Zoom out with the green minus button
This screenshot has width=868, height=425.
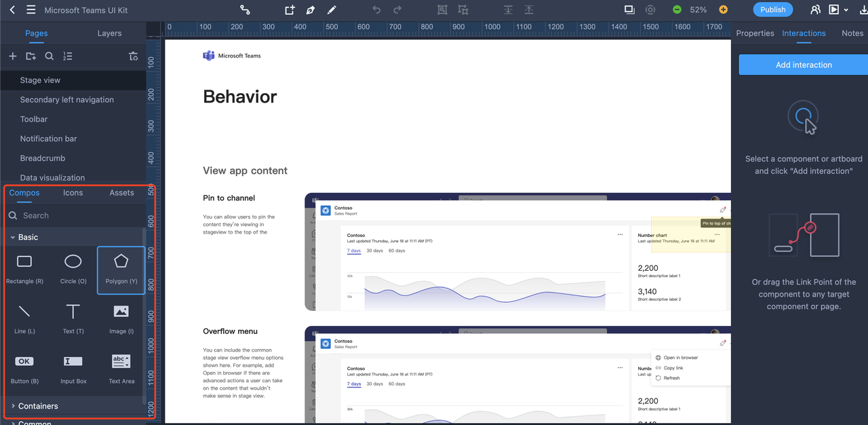(677, 10)
